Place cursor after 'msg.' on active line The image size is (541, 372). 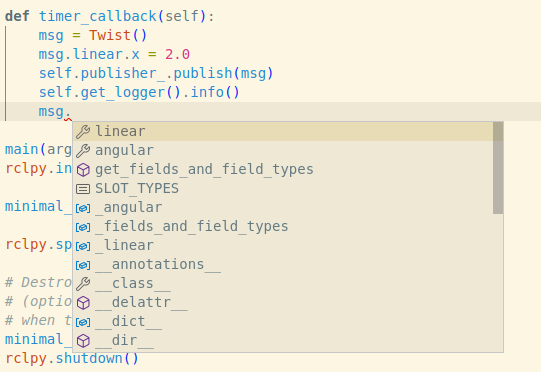pyautogui.click(x=72, y=111)
